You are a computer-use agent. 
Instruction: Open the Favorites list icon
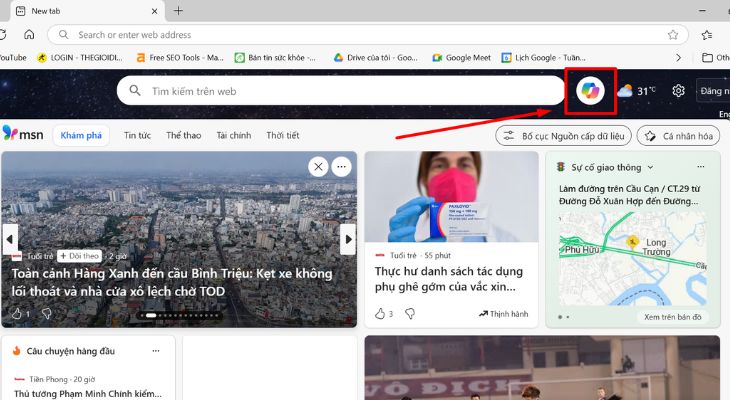click(707, 35)
